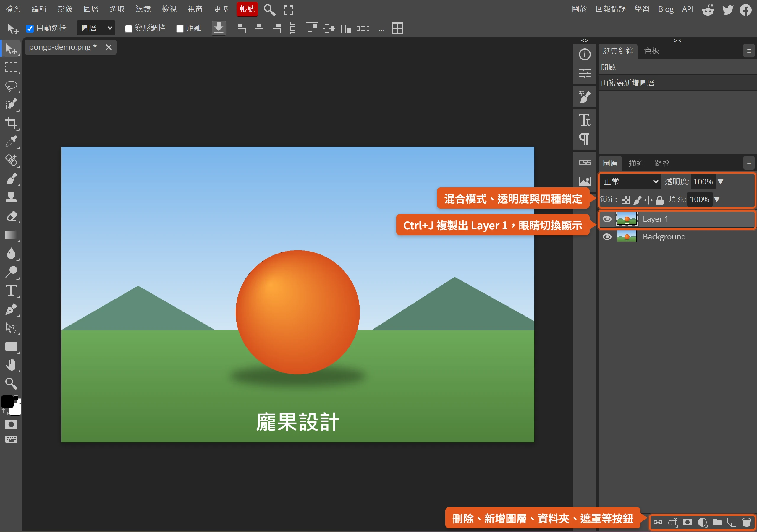Uncheck the 自動選擇 checkbox

pos(30,28)
